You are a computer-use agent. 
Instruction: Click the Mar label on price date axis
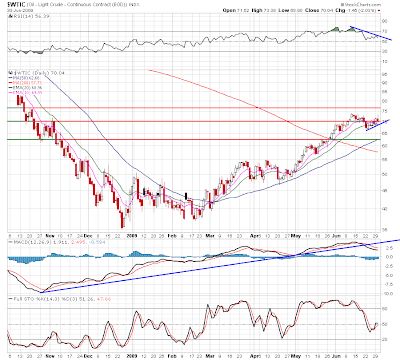pyautogui.click(x=210, y=236)
